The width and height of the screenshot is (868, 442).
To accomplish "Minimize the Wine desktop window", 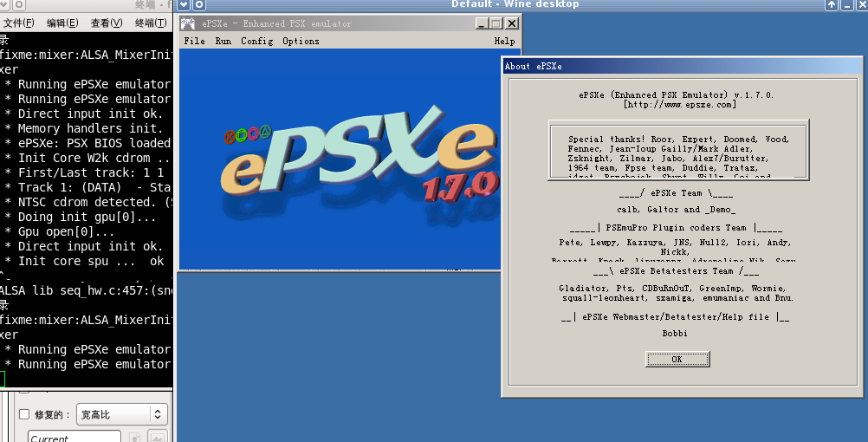I will 847,5.
